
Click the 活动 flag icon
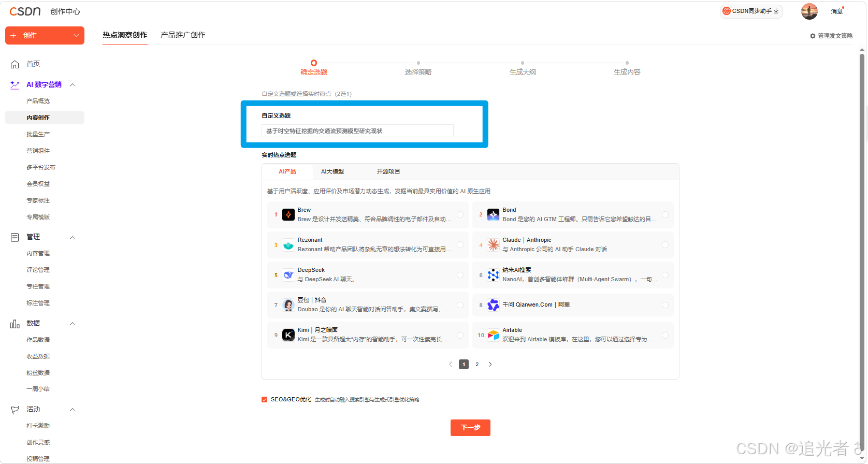15,410
